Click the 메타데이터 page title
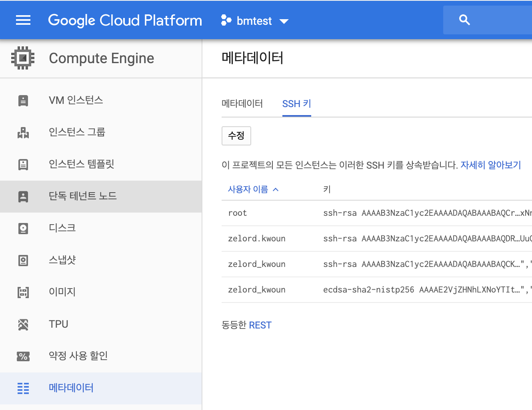This screenshot has height=410, width=532. 252,58
